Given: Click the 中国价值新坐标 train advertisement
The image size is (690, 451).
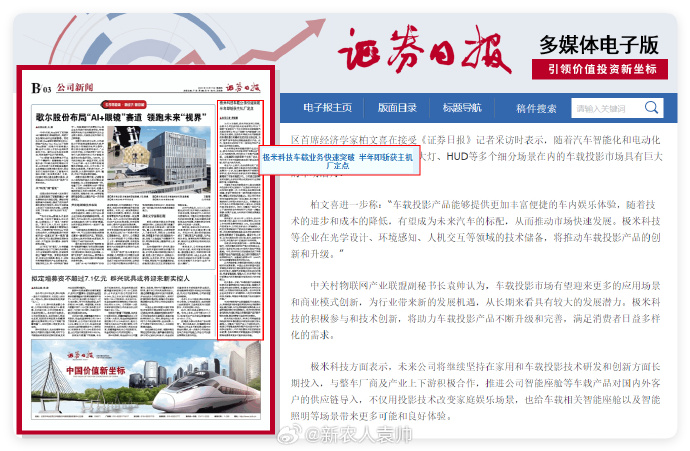Looking at the screenshot, I should click(146, 379).
